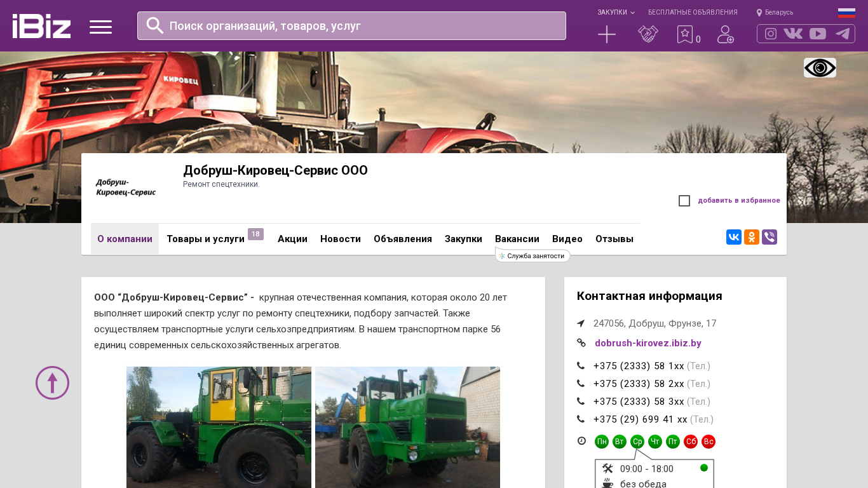The height and width of the screenshot is (488, 868).
Task: Click the Добруш-Кировец-Сервис company logo
Action: coord(126,187)
